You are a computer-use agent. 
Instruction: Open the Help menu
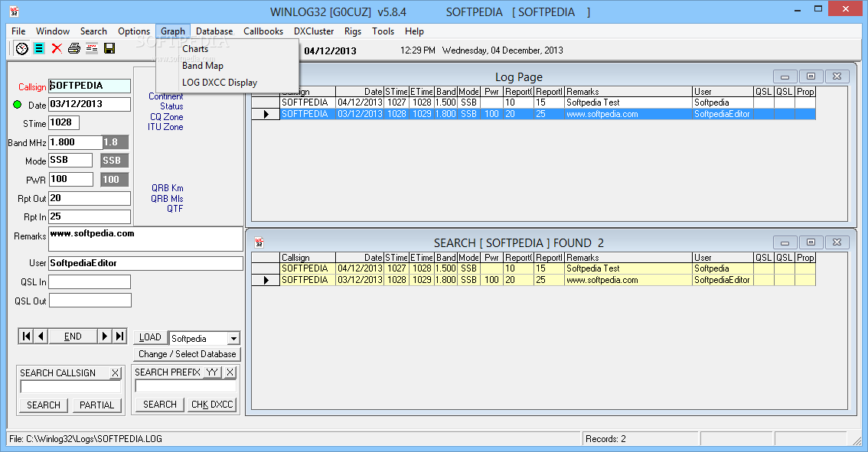[x=414, y=31]
